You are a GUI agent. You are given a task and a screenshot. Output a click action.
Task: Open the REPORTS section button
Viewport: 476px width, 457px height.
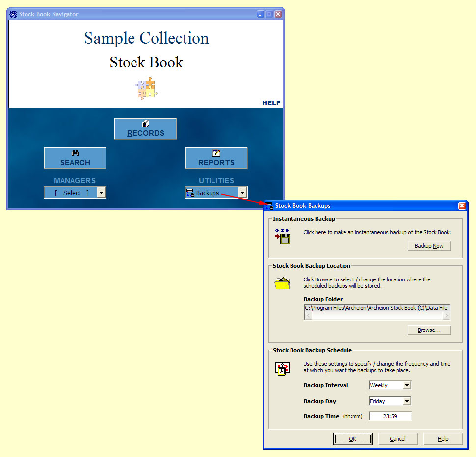click(216, 158)
